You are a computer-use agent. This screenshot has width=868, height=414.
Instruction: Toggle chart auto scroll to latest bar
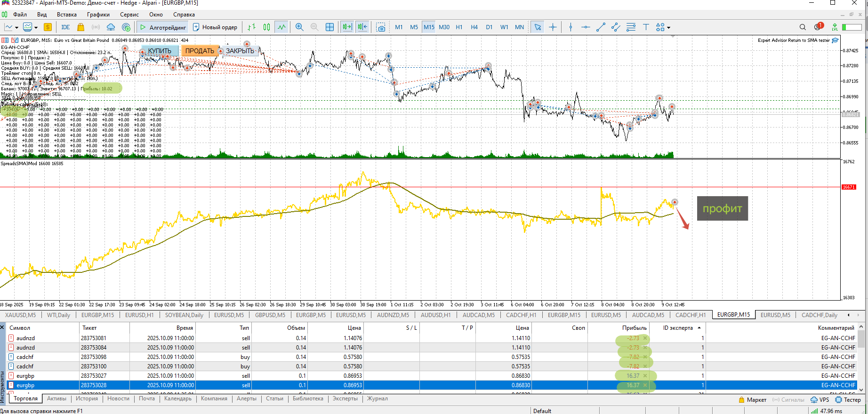click(x=347, y=27)
